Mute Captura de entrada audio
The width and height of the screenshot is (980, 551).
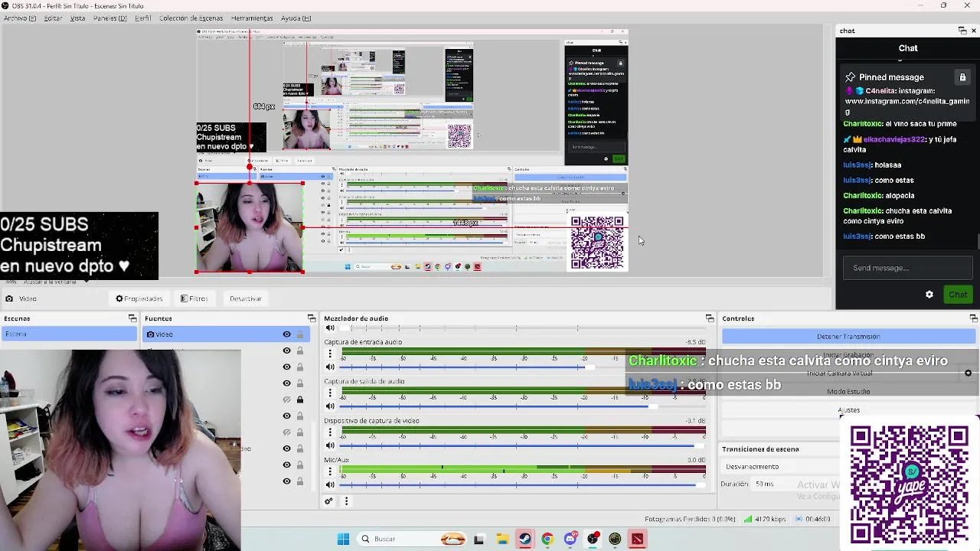pyautogui.click(x=330, y=367)
